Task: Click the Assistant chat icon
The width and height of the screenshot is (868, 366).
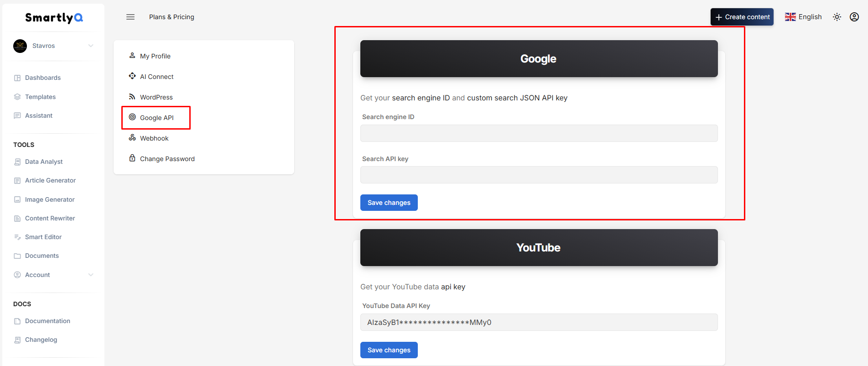Action: 17,116
